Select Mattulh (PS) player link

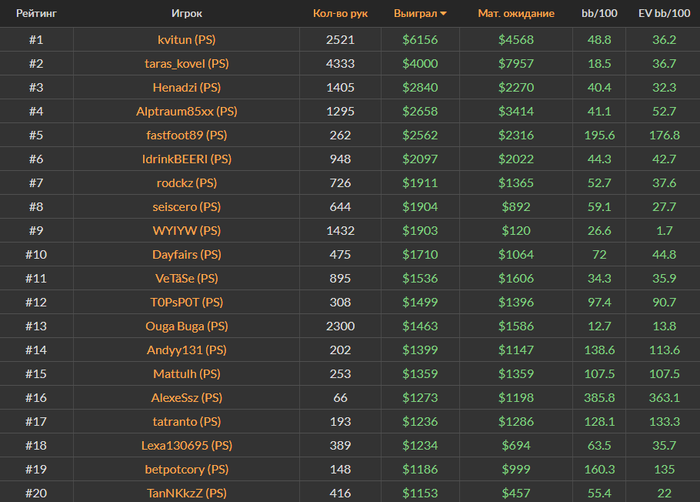point(187,374)
